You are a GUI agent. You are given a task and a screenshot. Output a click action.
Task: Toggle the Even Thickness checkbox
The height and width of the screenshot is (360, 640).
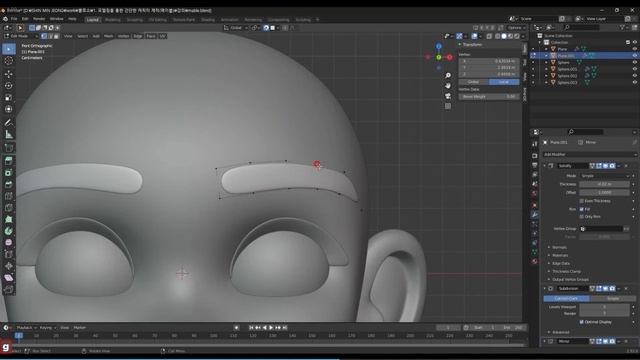click(582, 201)
